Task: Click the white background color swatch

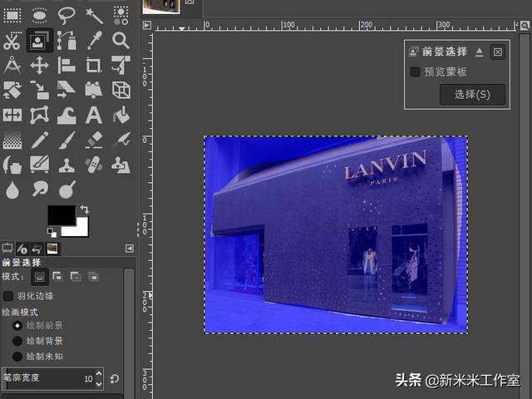Action: pyautogui.click(x=81, y=231)
